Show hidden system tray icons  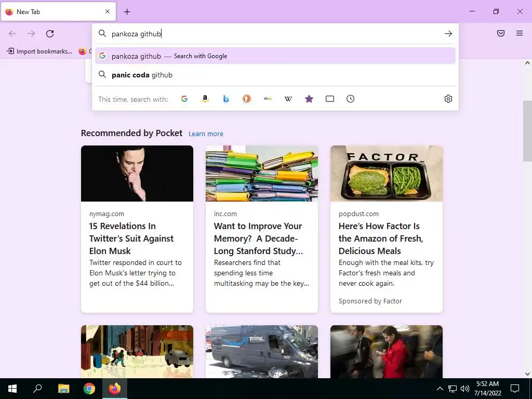pos(440,389)
